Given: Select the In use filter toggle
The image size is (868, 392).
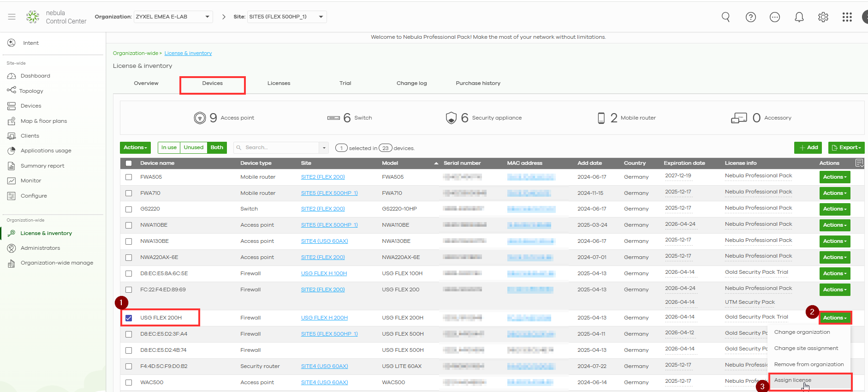Looking at the screenshot, I should point(169,147).
